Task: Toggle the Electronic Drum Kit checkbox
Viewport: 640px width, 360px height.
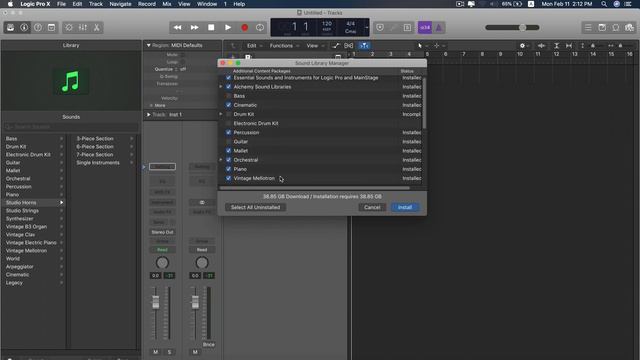Action: tap(229, 123)
